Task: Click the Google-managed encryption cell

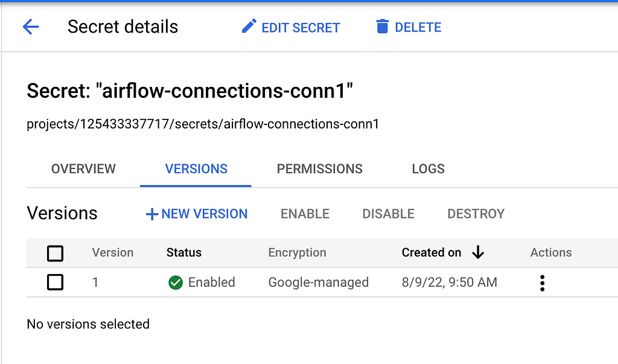Action: [319, 283]
